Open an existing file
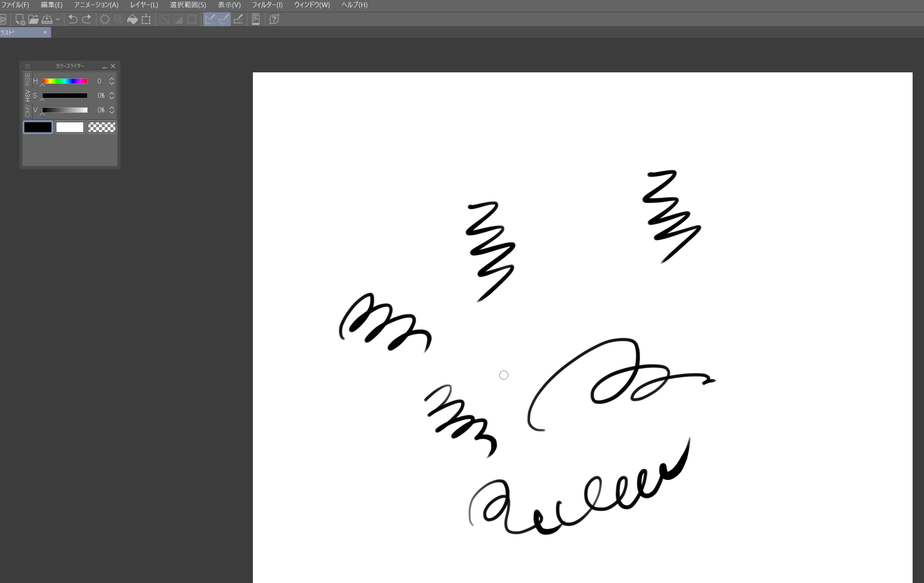This screenshot has width=924, height=583. 34,19
